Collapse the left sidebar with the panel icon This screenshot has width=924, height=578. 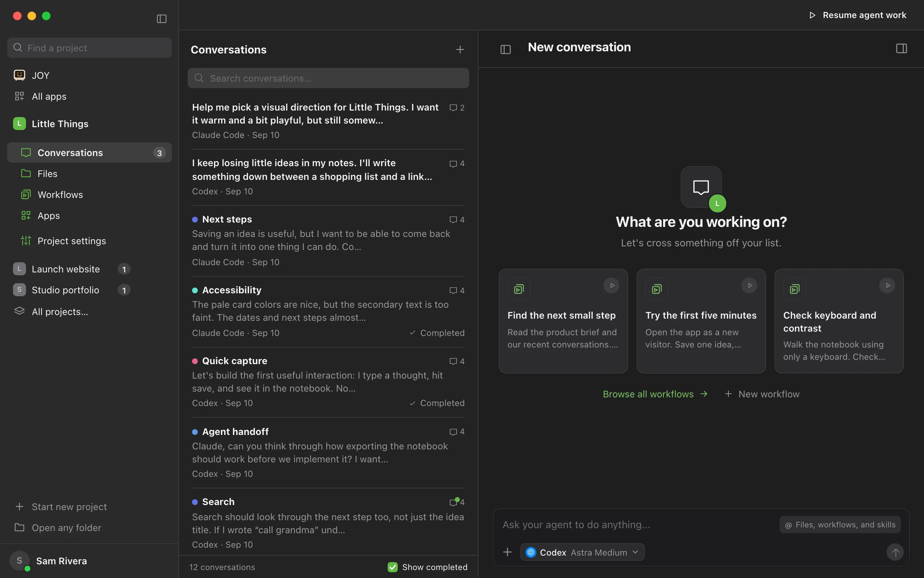pyautogui.click(x=161, y=19)
